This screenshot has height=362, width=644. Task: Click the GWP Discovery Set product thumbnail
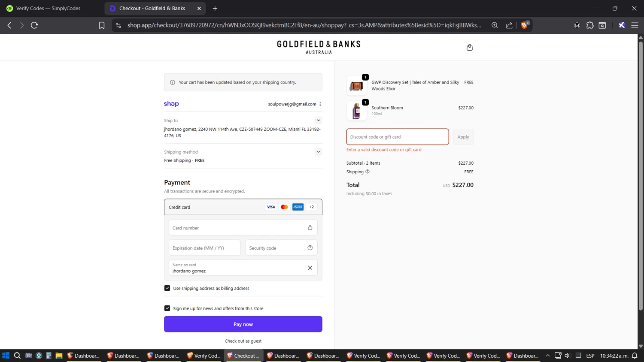(x=357, y=86)
